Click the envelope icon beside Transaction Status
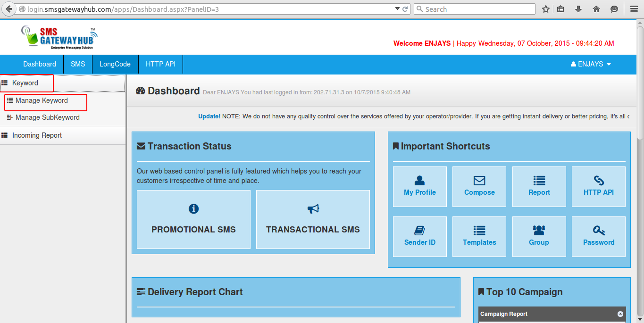Viewport: 644px width, 323px height. (x=141, y=146)
